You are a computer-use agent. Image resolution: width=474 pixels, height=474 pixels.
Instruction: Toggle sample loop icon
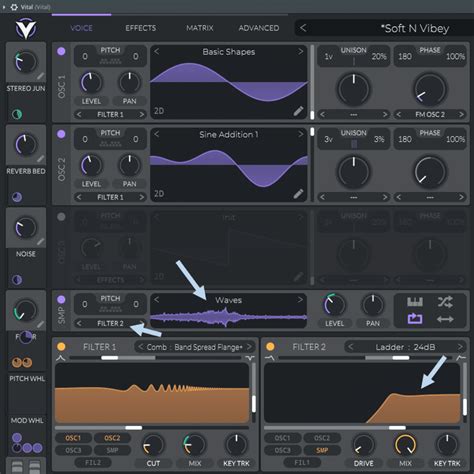click(x=415, y=319)
